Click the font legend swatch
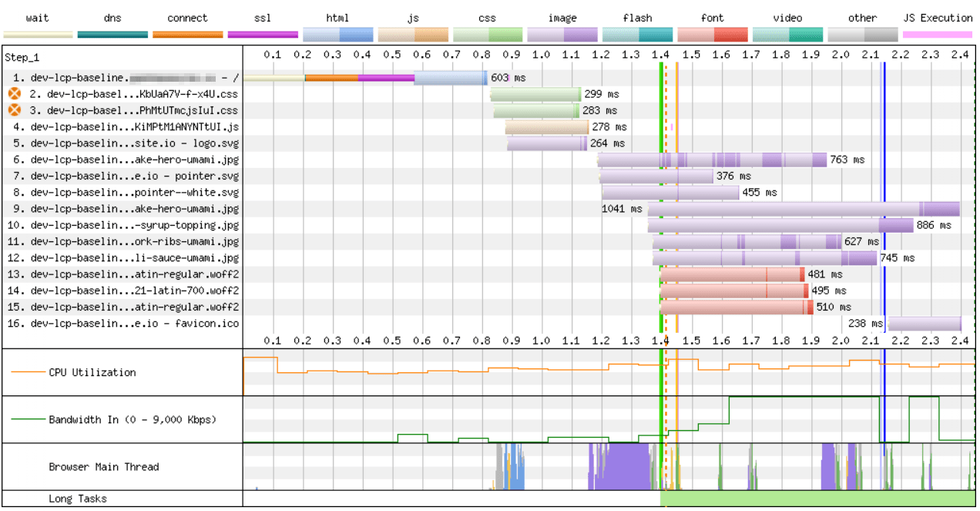Viewport: 980px width, 511px height. tap(712, 33)
